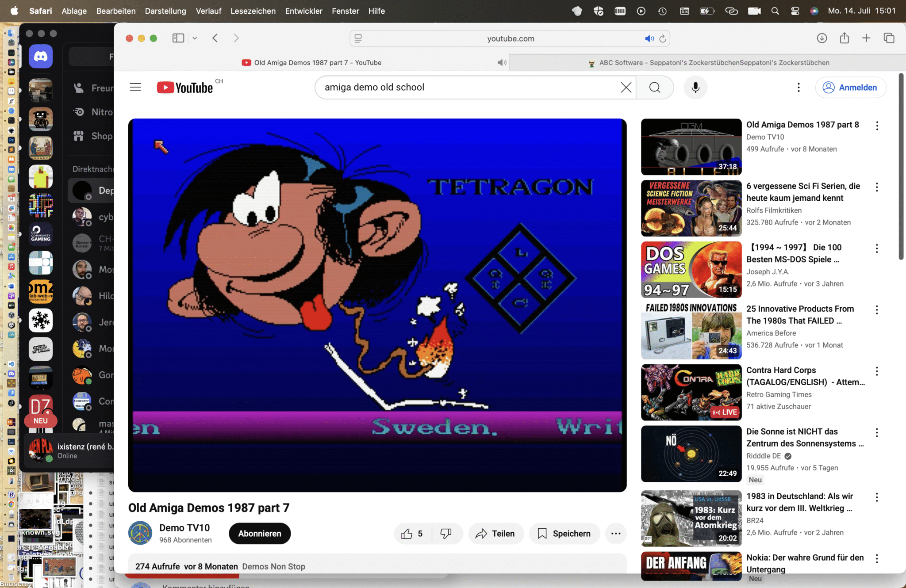Click the Anmelden sign-in button
The image size is (906, 588).
click(x=850, y=88)
